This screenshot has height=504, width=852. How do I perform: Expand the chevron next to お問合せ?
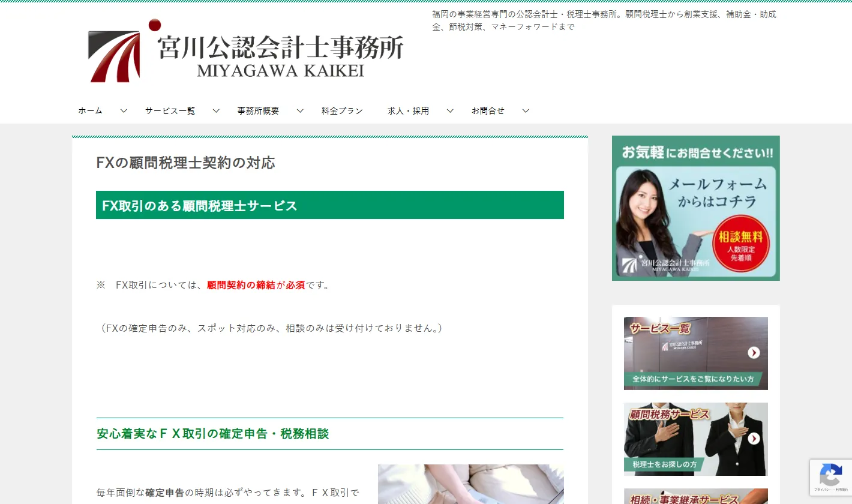tap(526, 111)
